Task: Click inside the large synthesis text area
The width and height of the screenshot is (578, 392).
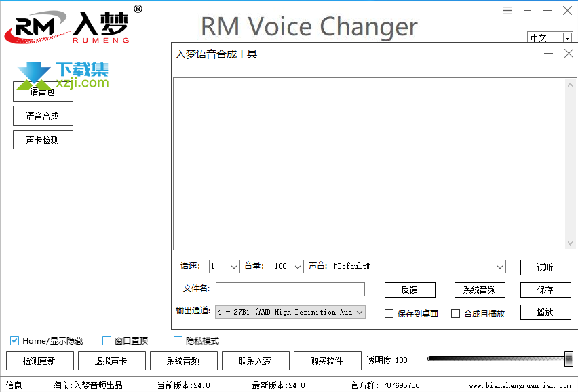Action: tap(369, 163)
